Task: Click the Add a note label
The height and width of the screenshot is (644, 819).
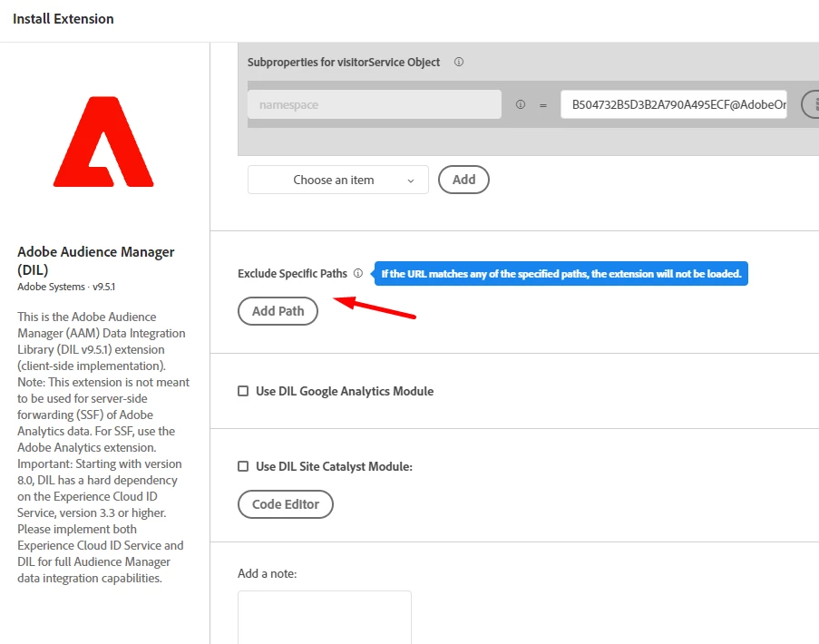Action: [x=267, y=573]
